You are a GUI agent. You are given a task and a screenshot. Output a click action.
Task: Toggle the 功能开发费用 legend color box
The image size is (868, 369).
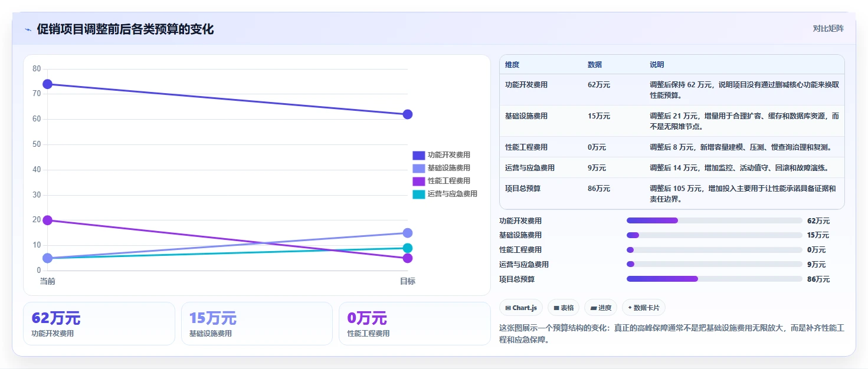click(x=418, y=155)
